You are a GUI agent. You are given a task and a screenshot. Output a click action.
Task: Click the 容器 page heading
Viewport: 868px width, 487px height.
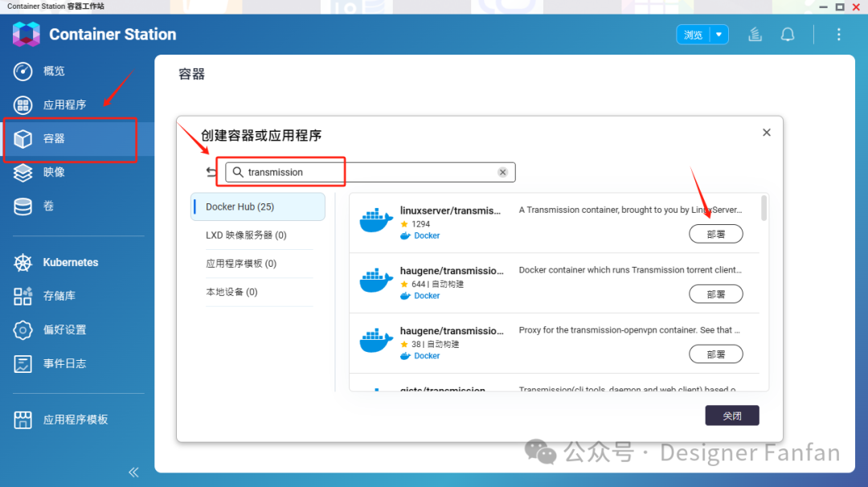(191, 74)
